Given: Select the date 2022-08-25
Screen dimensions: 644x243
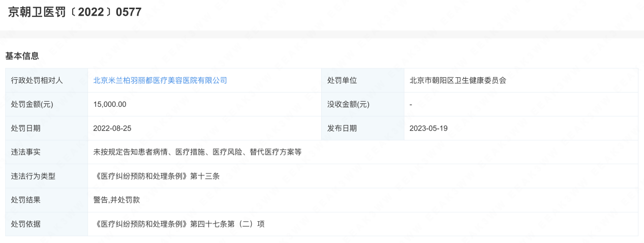Looking at the screenshot, I should click(x=112, y=128).
